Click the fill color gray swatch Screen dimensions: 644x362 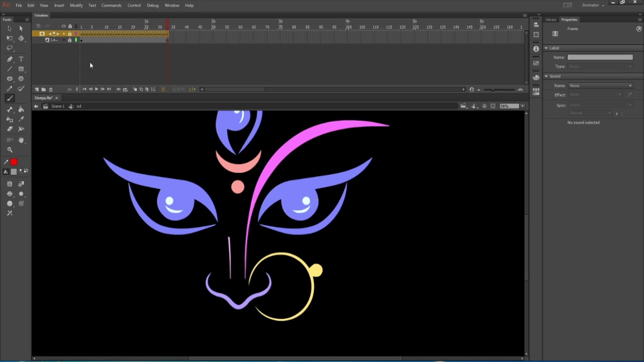(14, 172)
